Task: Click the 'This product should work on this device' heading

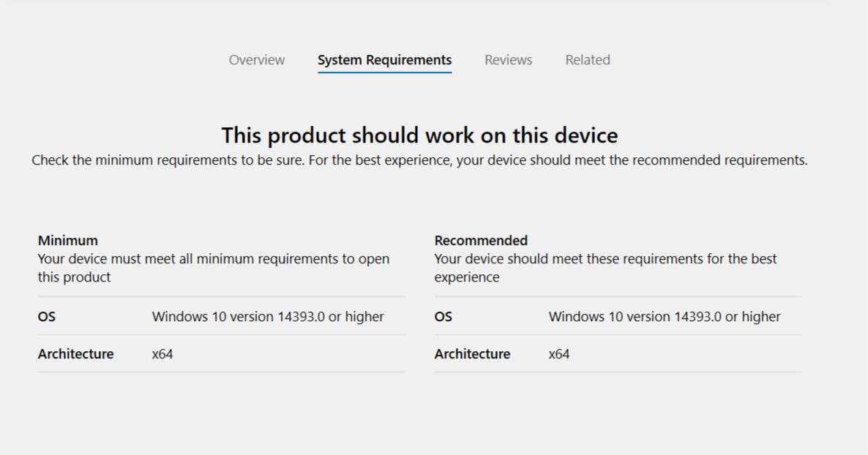Action: pos(419,135)
